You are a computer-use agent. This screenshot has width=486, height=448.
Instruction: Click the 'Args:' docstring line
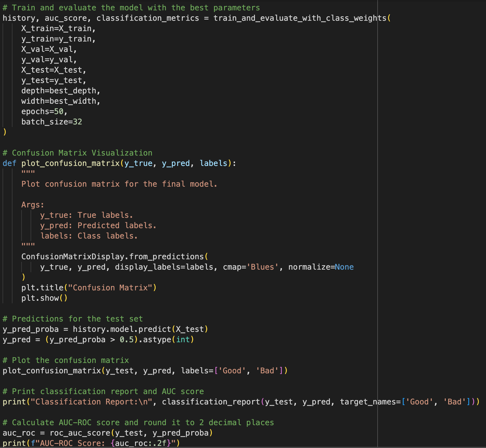point(33,205)
